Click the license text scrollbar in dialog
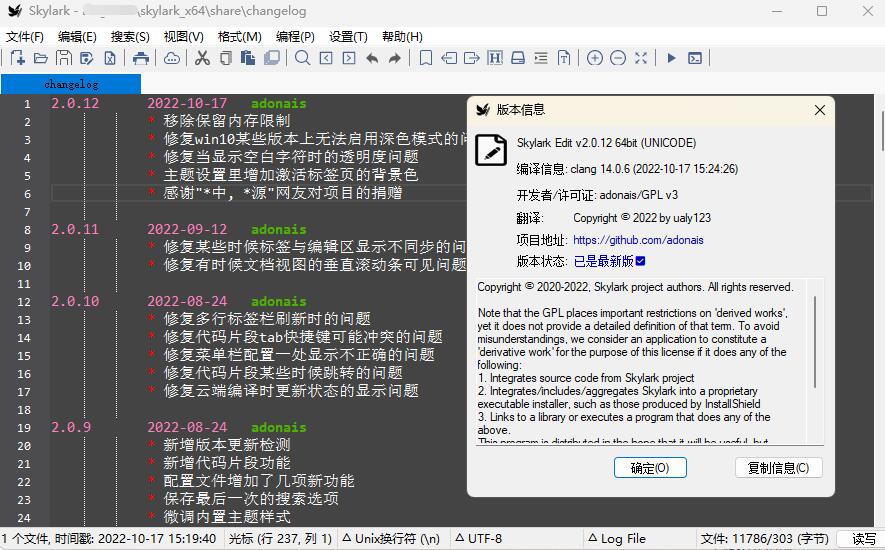The image size is (885, 550). coord(815,342)
